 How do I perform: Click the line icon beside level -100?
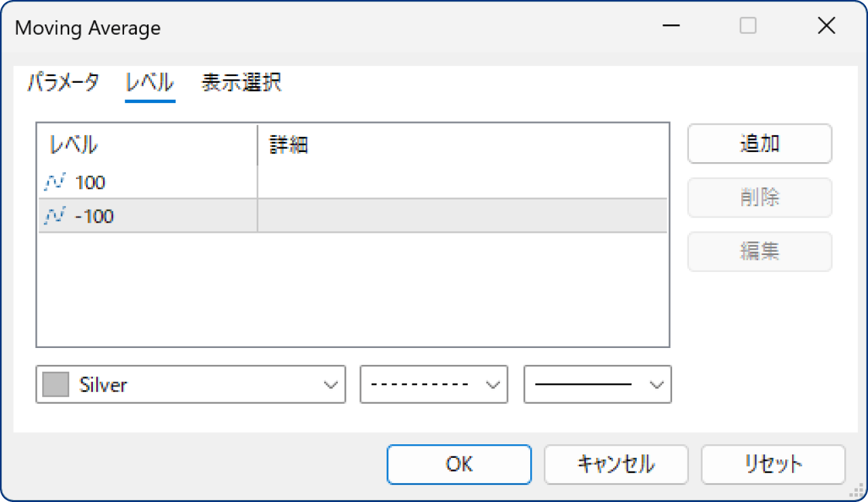click(x=54, y=216)
